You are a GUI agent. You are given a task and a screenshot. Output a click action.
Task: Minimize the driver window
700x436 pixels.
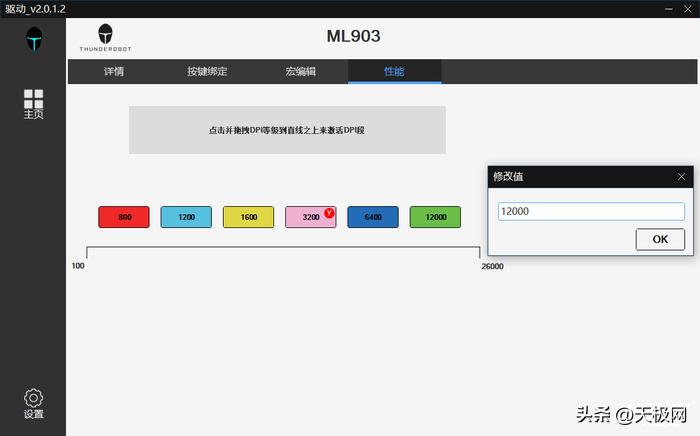(668, 9)
